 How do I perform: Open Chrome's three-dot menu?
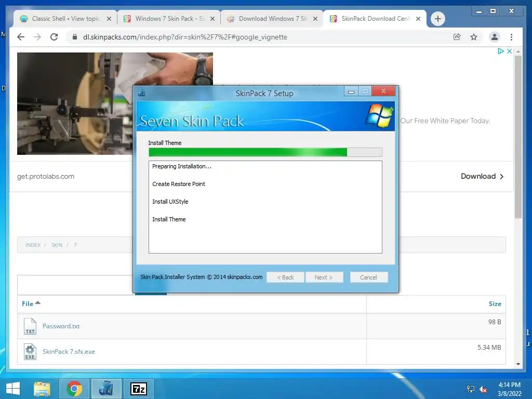tap(511, 37)
